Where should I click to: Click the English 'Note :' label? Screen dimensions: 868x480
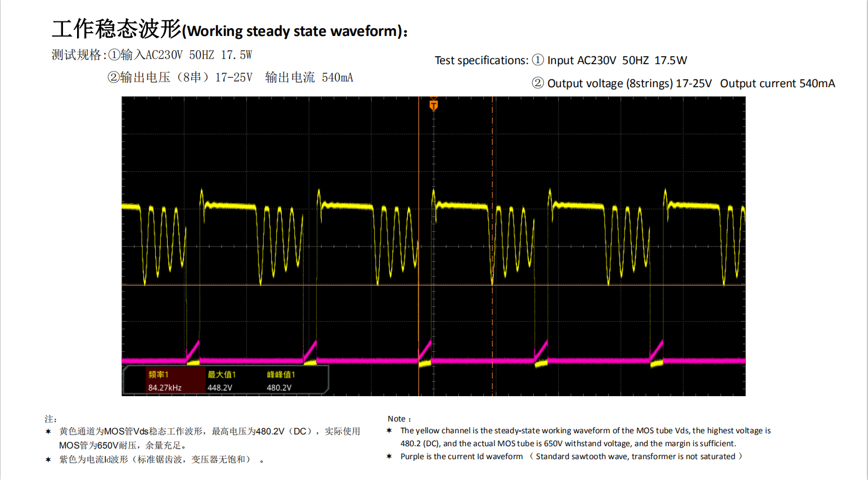399,419
